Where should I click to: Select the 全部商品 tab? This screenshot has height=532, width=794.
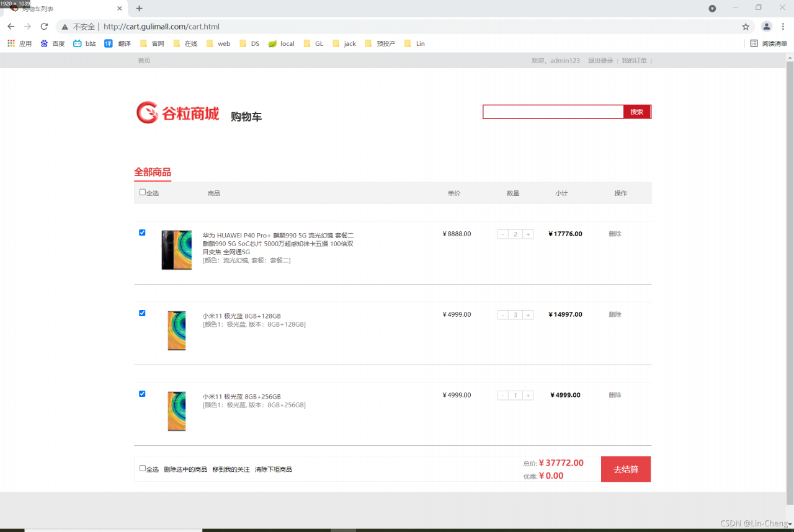point(153,172)
